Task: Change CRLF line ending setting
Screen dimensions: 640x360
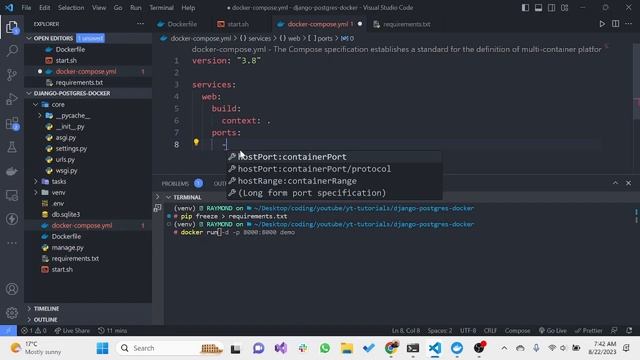Action: point(490,331)
